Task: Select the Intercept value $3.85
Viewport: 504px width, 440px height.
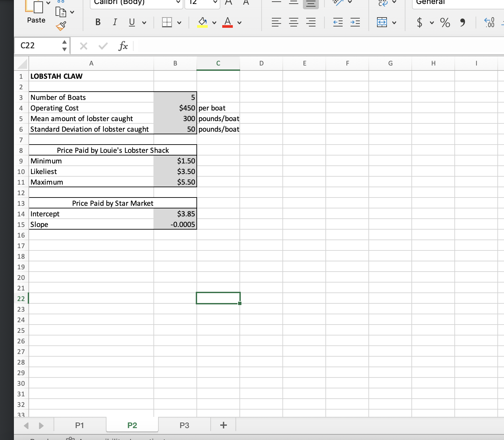Action: coord(175,214)
